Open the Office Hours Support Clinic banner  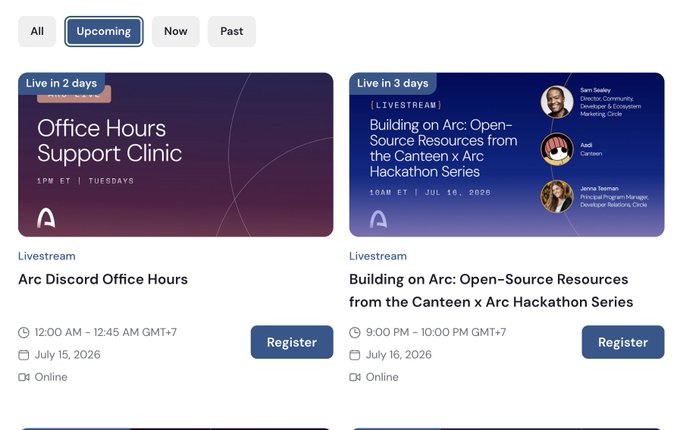176,155
